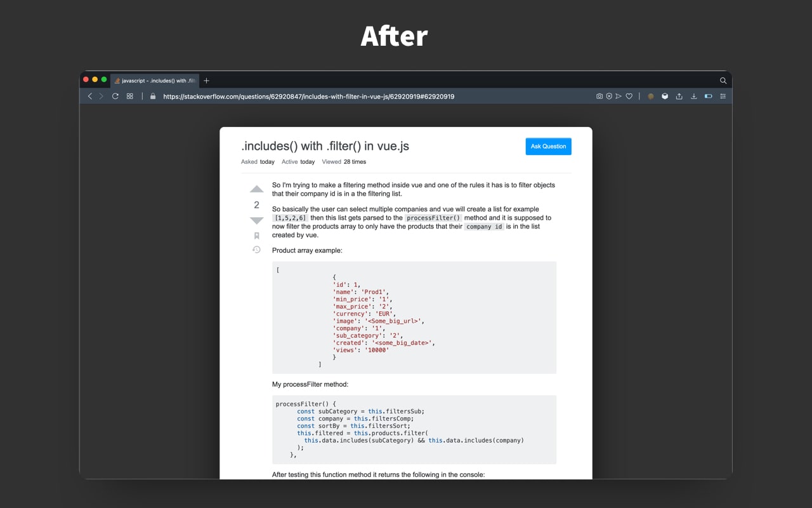Click the inline code '[1,5,2,6]'
The height and width of the screenshot is (508, 812).
coord(290,218)
